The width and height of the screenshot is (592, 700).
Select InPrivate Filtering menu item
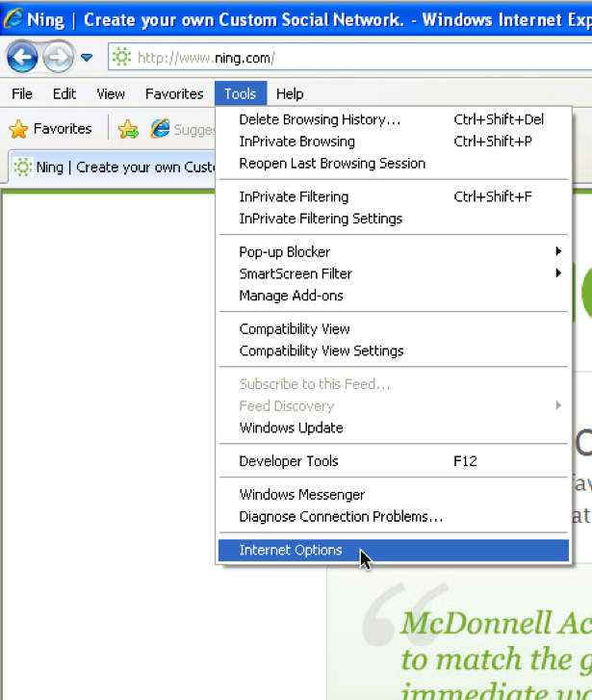[394, 196]
